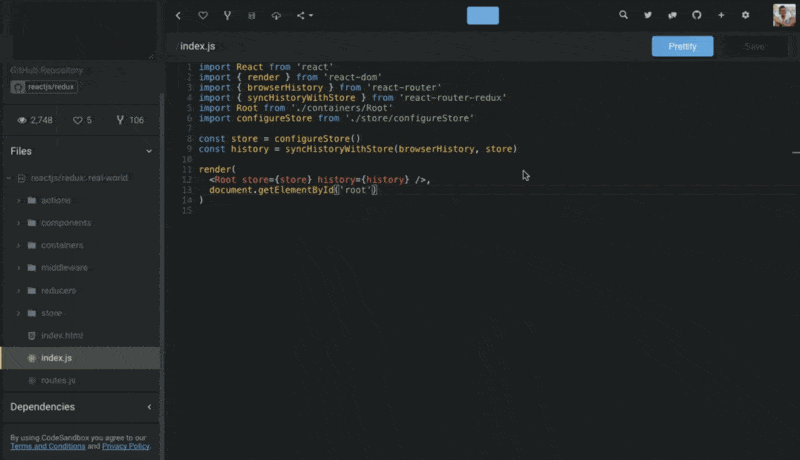Expand the store folder
Viewport: 800px width, 460px height.
[19, 313]
